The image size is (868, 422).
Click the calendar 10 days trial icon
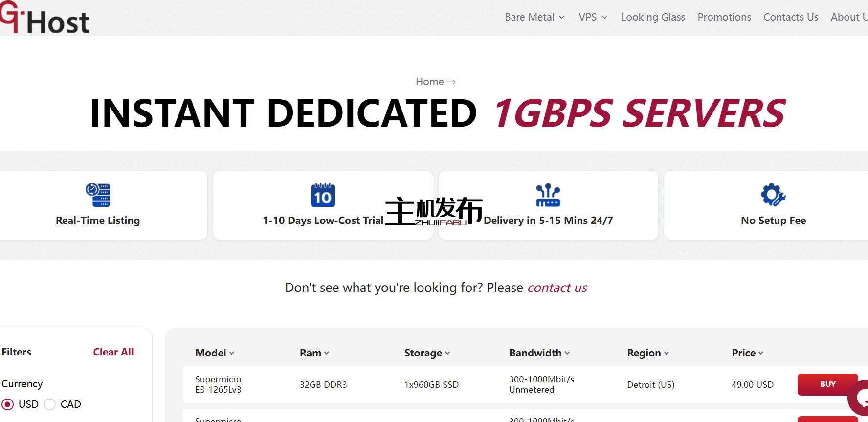coord(323,195)
